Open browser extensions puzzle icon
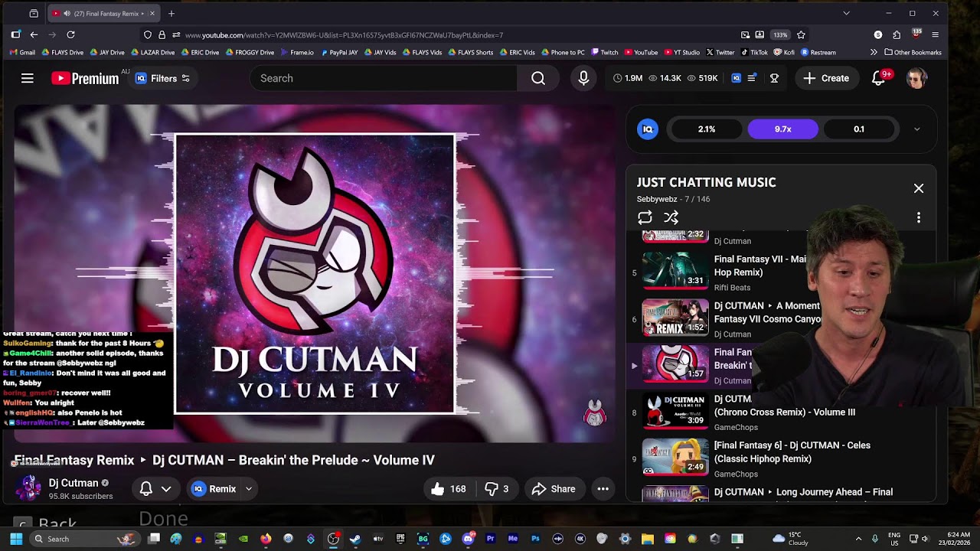Viewport: 980px width, 551px height. click(x=897, y=34)
